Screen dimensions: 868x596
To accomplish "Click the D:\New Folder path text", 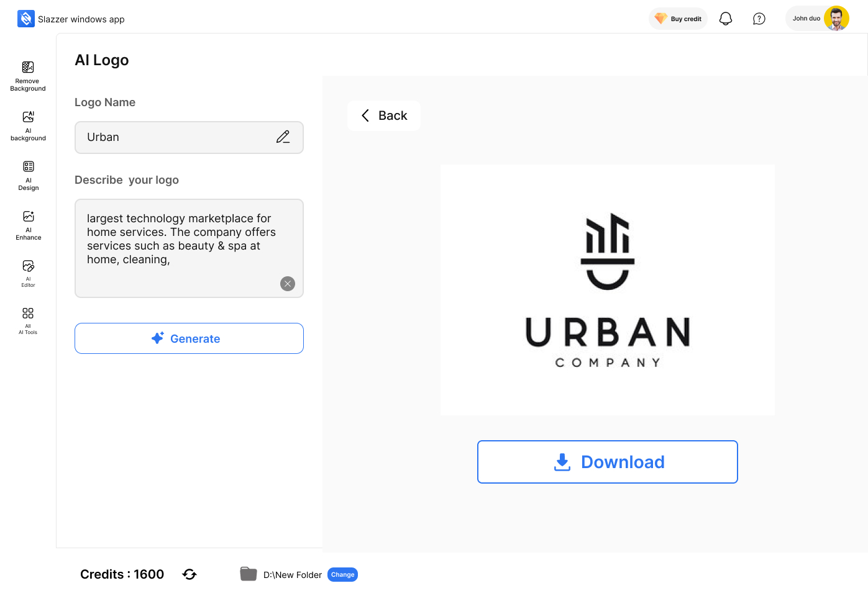I will pyautogui.click(x=293, y=575).
